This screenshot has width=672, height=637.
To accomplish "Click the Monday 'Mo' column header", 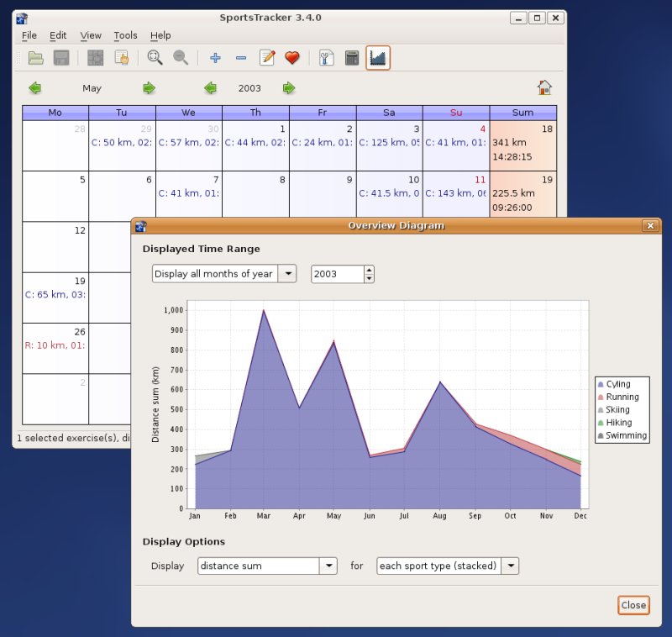I will [55, 113].
